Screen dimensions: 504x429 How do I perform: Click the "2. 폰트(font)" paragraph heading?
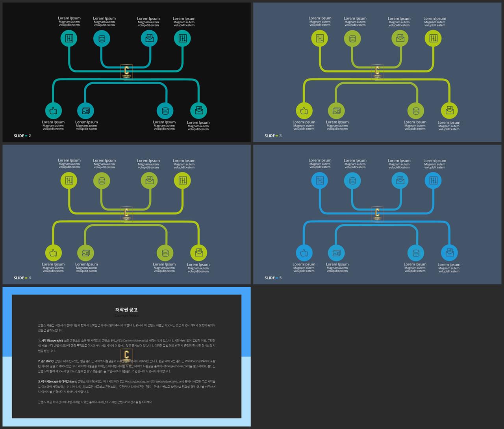tap(46, 361)
